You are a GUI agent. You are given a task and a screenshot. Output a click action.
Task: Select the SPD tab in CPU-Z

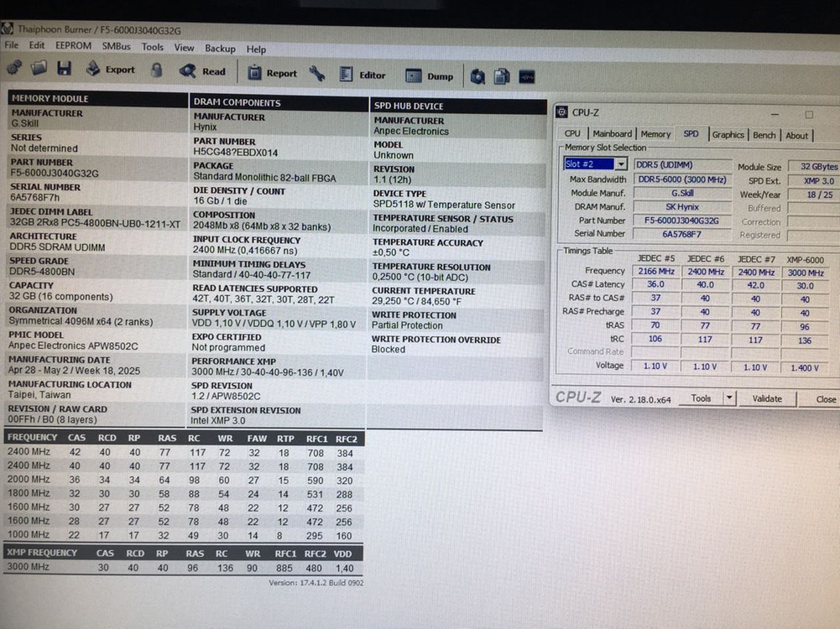coord(691,134)
